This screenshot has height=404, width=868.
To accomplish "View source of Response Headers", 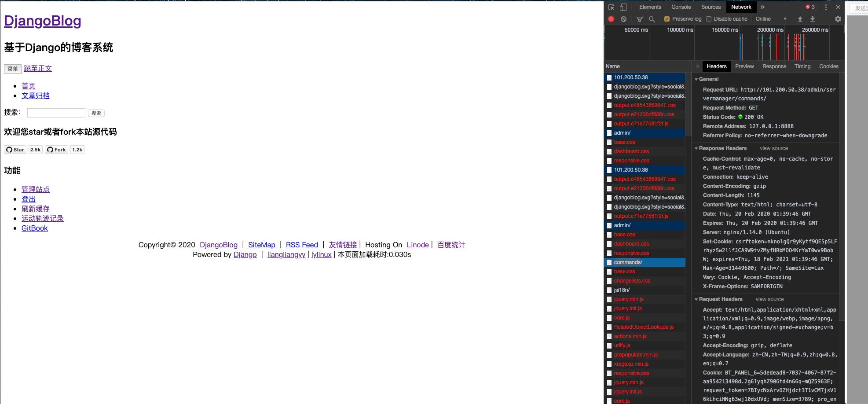I will pyautogui.click(x=774, y=148).
